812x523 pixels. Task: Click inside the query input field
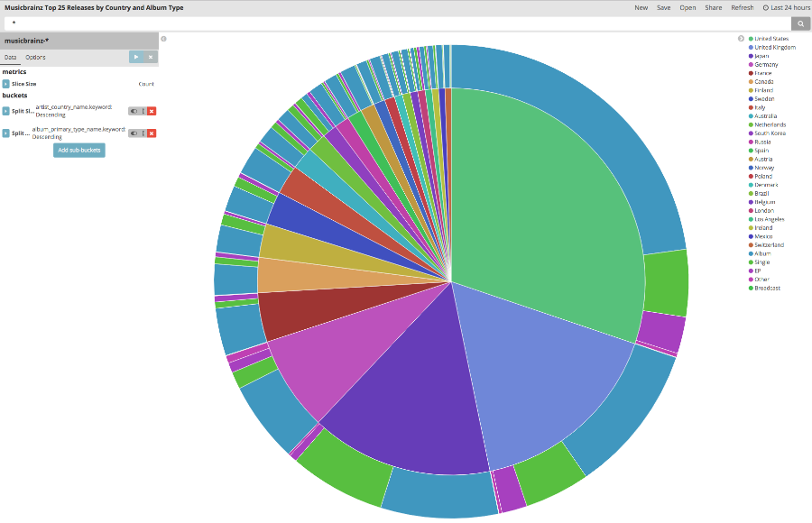coord(361,23)
